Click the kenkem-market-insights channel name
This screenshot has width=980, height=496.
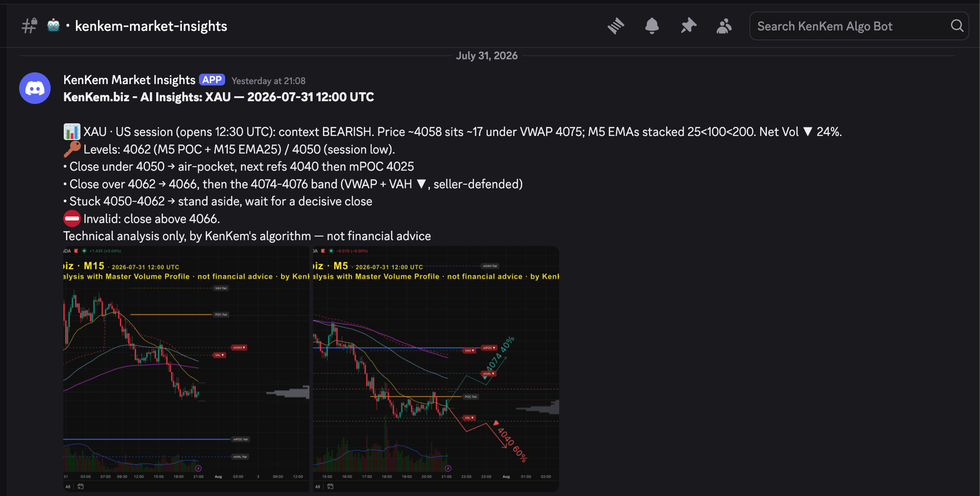(151, 26)
